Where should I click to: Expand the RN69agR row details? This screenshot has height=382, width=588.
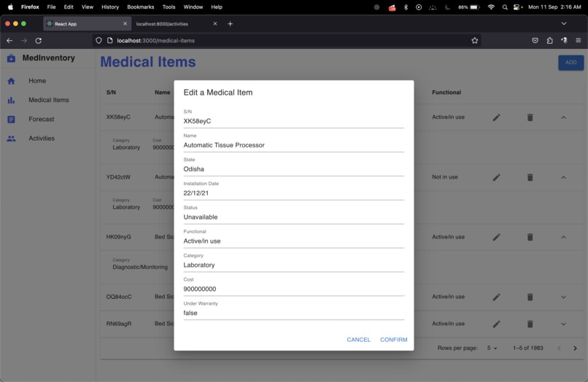563,324
